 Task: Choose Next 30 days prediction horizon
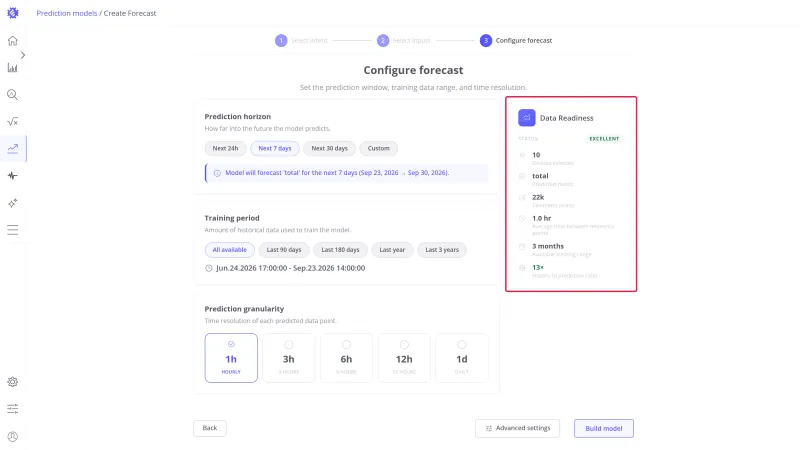pyautogui.click(x=329, y=148)
